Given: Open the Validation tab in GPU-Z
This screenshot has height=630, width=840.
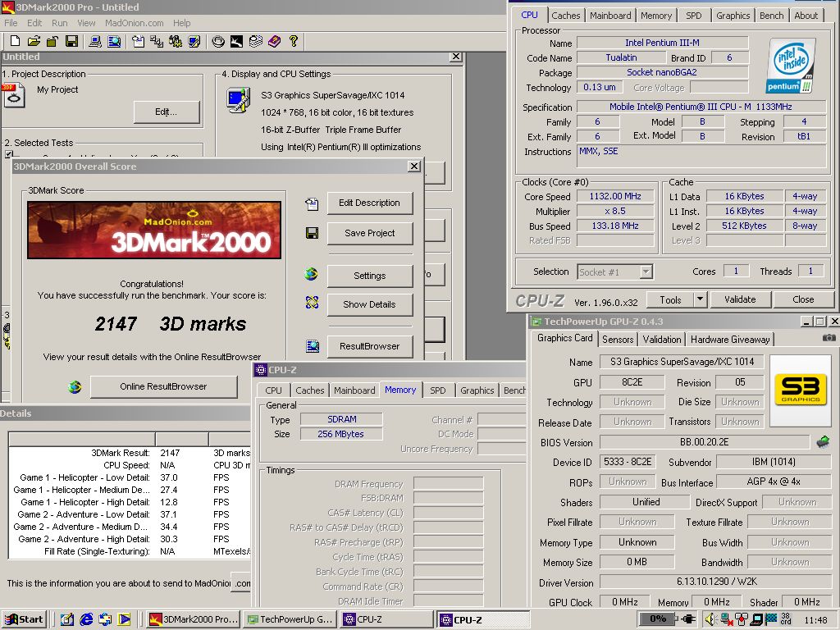Looking at the screenshot, I should click(662, 339).
